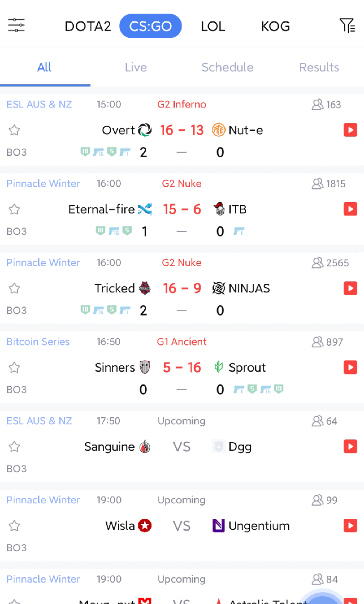
Task: Switch to the Schedule tab
Action: 227,67
